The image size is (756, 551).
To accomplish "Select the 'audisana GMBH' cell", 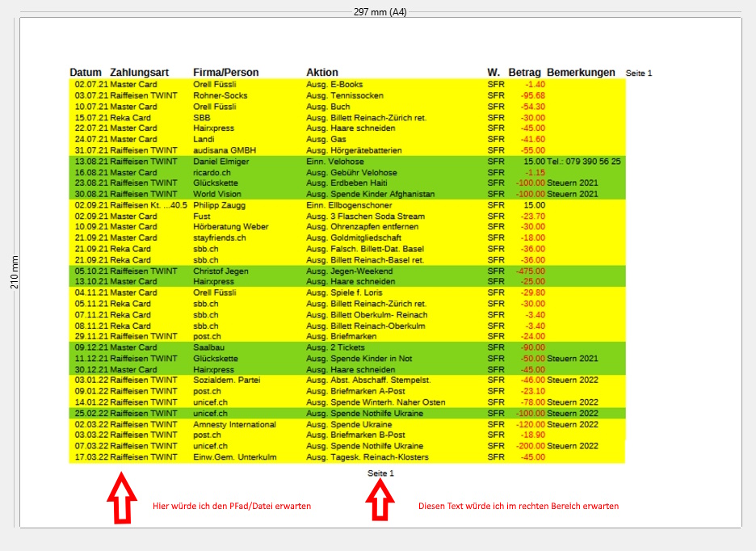I will (x=225, y=150).
